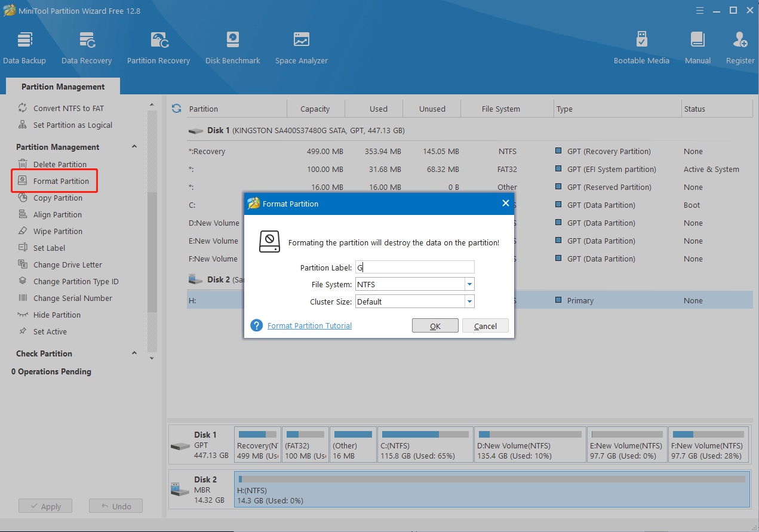
Task: Open the File System dropdown
Action: [x=469, y=285]
